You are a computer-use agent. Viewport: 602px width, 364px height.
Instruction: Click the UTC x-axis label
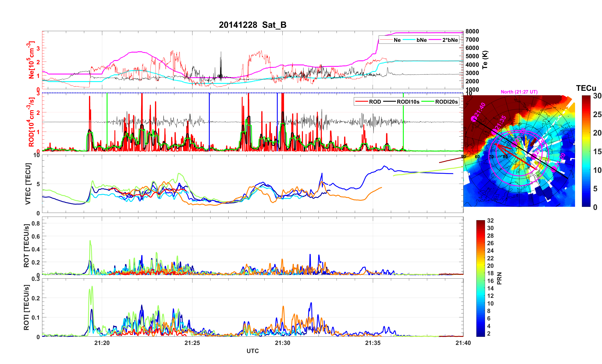tap(252, 351)
